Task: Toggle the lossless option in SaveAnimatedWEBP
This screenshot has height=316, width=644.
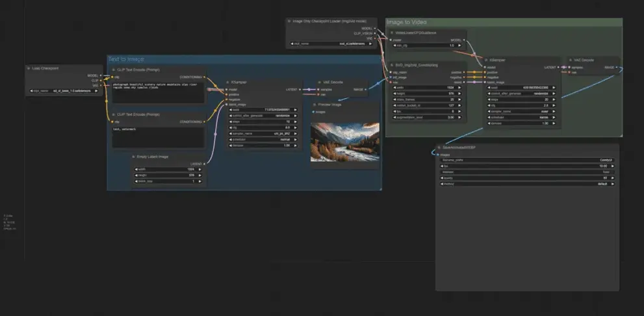Action: point(526,172)
